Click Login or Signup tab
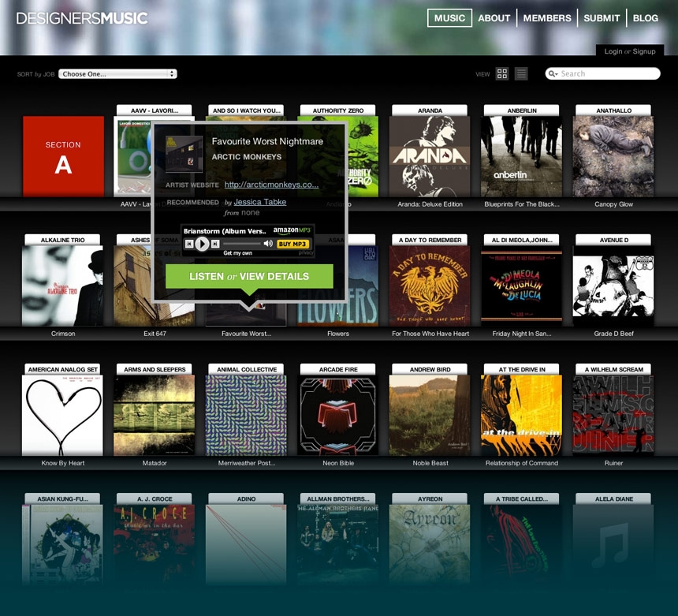Image resolution: width=678 pixels, height=616 pixels. [x=630, y=51]
